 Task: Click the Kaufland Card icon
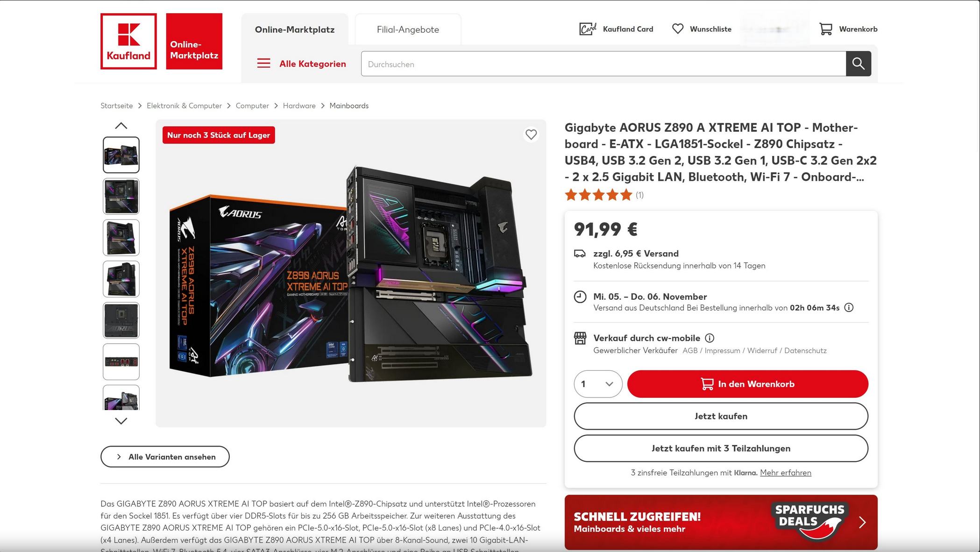coord(588,29)
